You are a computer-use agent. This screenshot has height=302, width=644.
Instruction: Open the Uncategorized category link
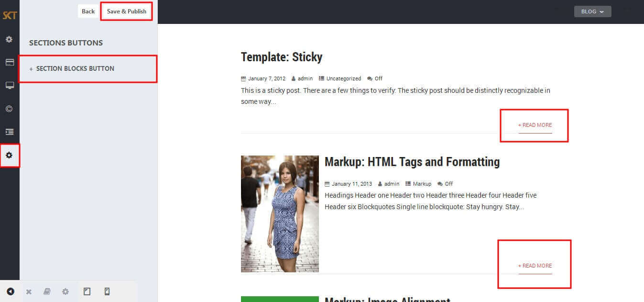pos(344,78)
